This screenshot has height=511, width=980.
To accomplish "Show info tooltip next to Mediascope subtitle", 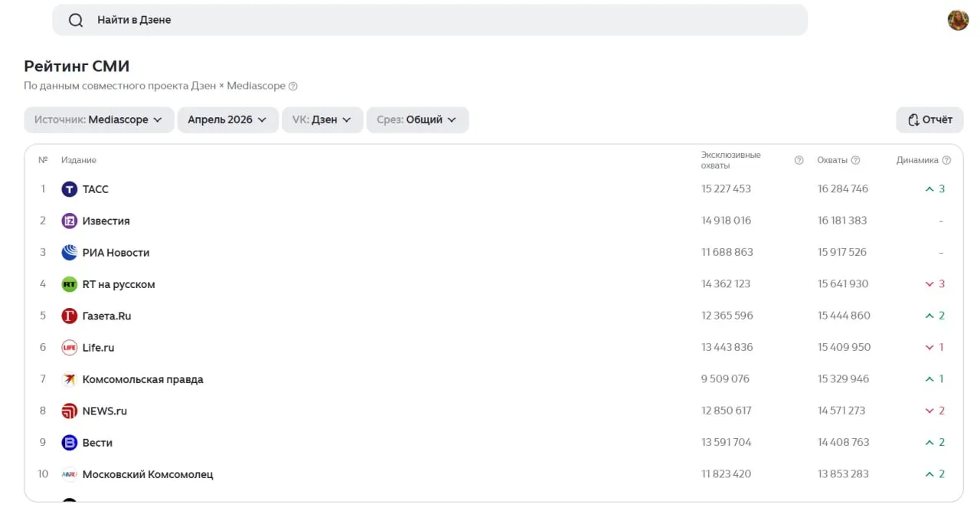I will tap(293, 87).
